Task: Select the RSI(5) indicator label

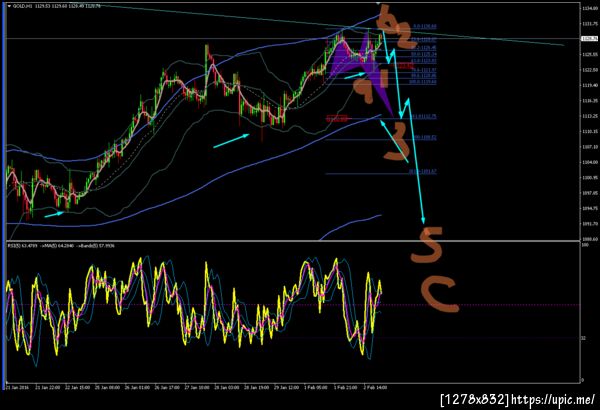Action: click(x=15, y=246)
